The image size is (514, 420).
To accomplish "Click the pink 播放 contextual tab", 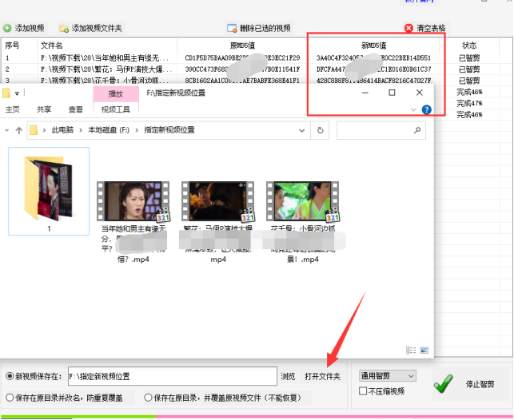I will pos(116,94).
